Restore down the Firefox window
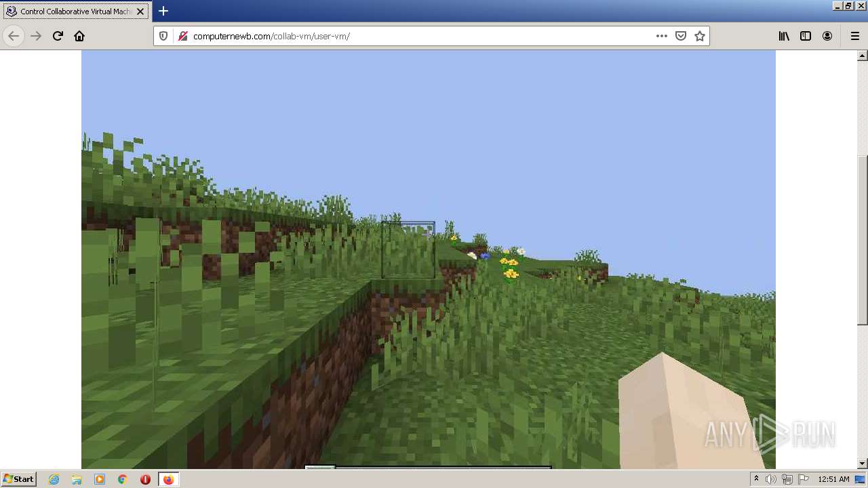 tap(848, 5)
